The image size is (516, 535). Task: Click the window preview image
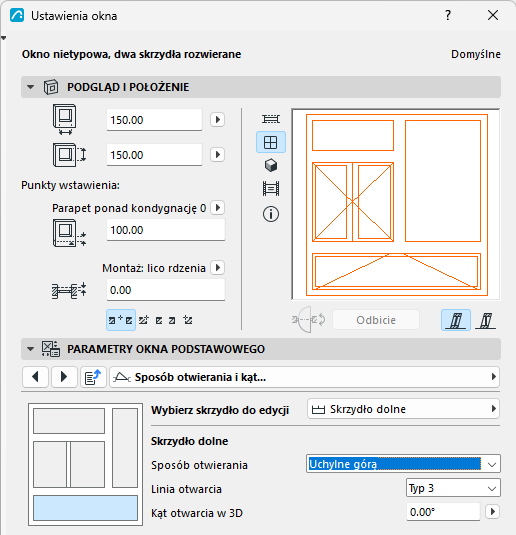tap(396, 204)
